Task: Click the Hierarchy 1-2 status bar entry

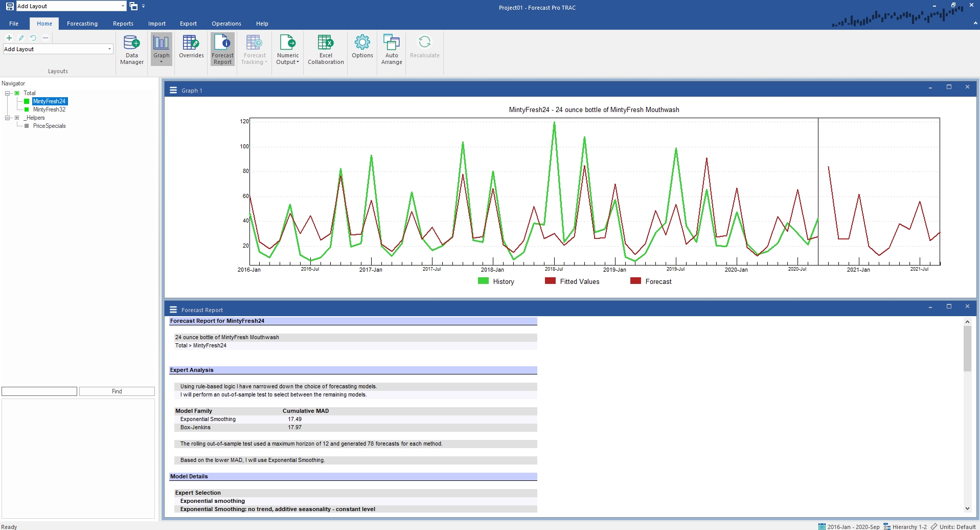Action: pos(905,526)
